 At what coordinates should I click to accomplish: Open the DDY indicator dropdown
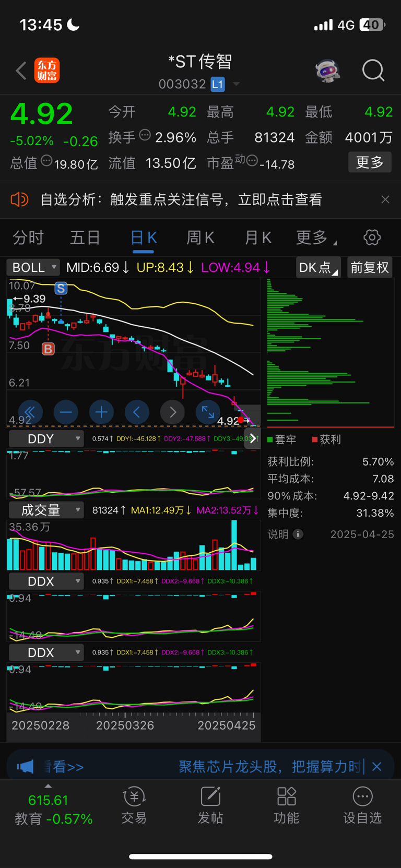click(46, 438)
